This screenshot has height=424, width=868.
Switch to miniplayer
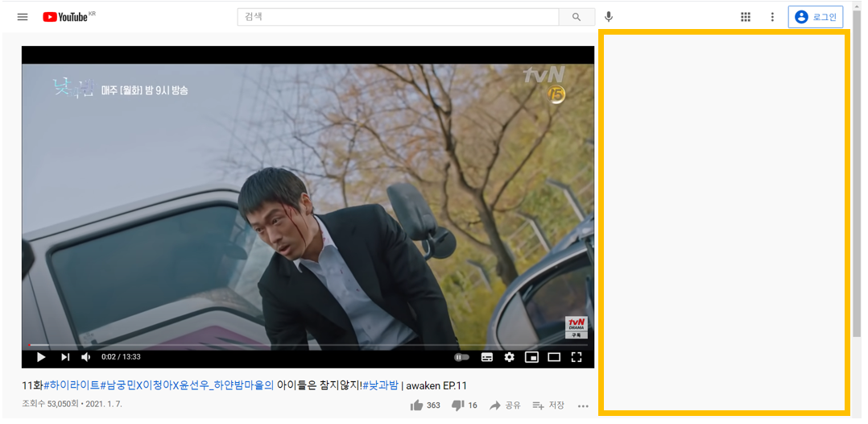click(531, 357)
